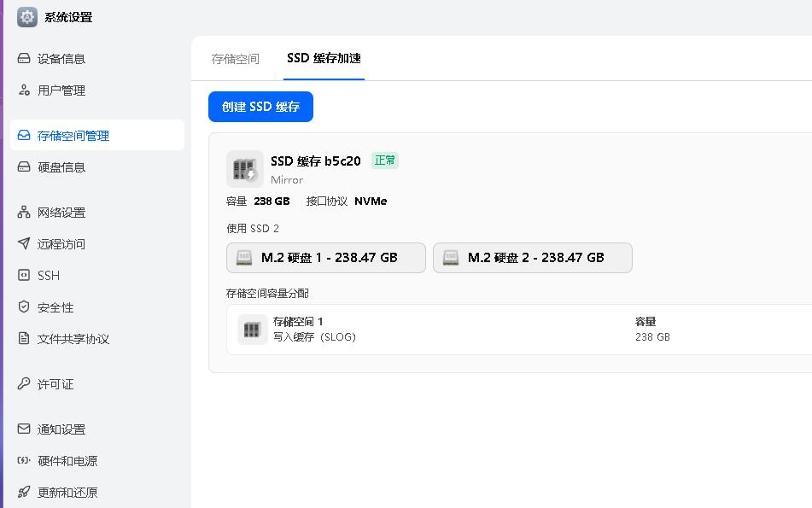The image size is (812, 508).
Task: Select 存储空间管理 in the sidebar
Action: [x=96, y=135]
